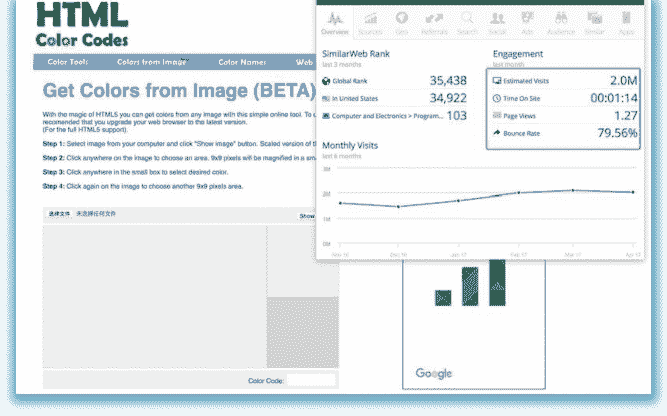The height and width of the screenshot is (416, 667).
Task: Click the Estimated Visits engagement row
Action: click(563, 80)
